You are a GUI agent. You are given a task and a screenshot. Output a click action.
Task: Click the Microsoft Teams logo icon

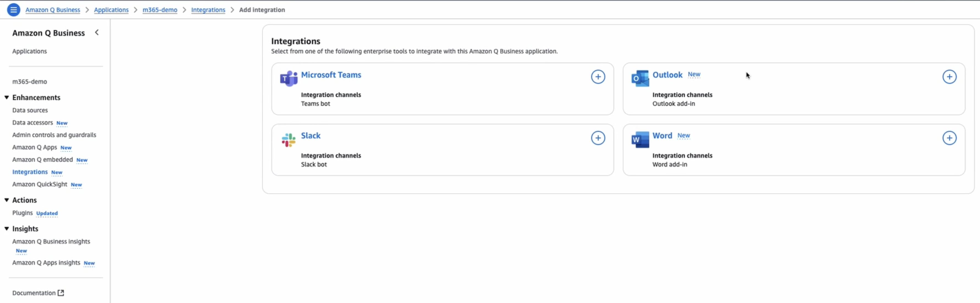288,78
